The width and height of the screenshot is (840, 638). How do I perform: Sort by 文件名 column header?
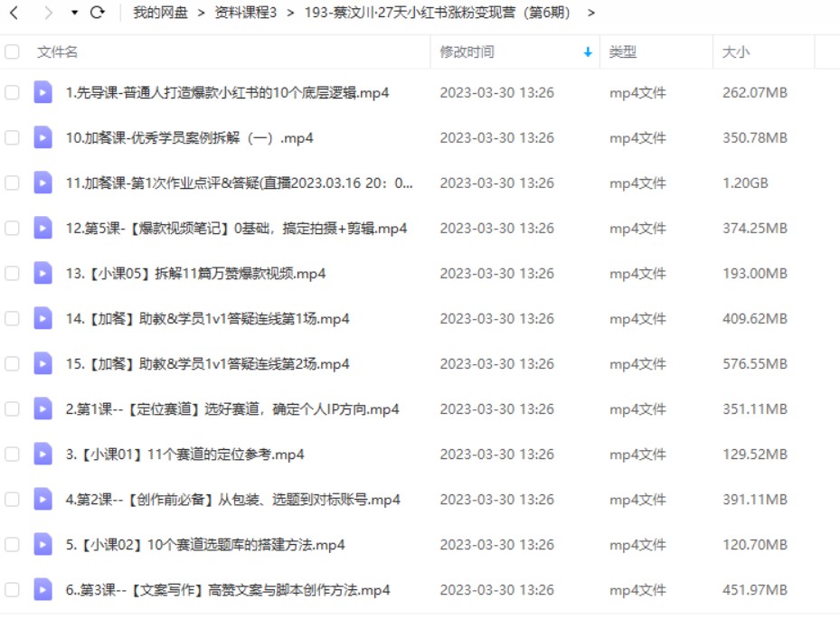pos(57,52)
